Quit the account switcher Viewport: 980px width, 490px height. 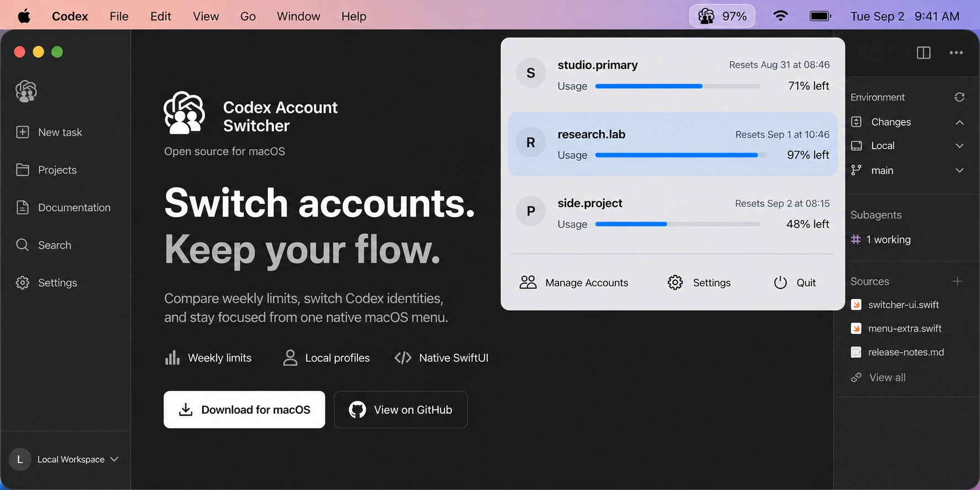794,282
